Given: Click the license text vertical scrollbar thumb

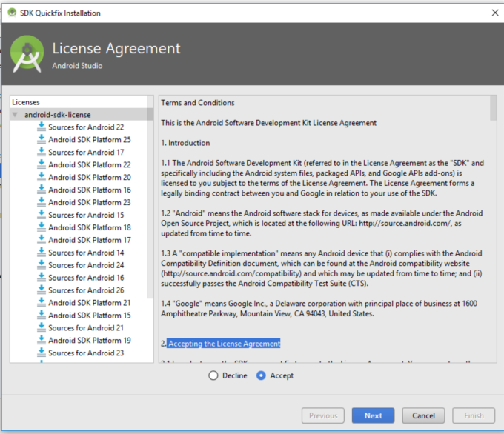Looking at the screenshot, I should tap(494, 108).
